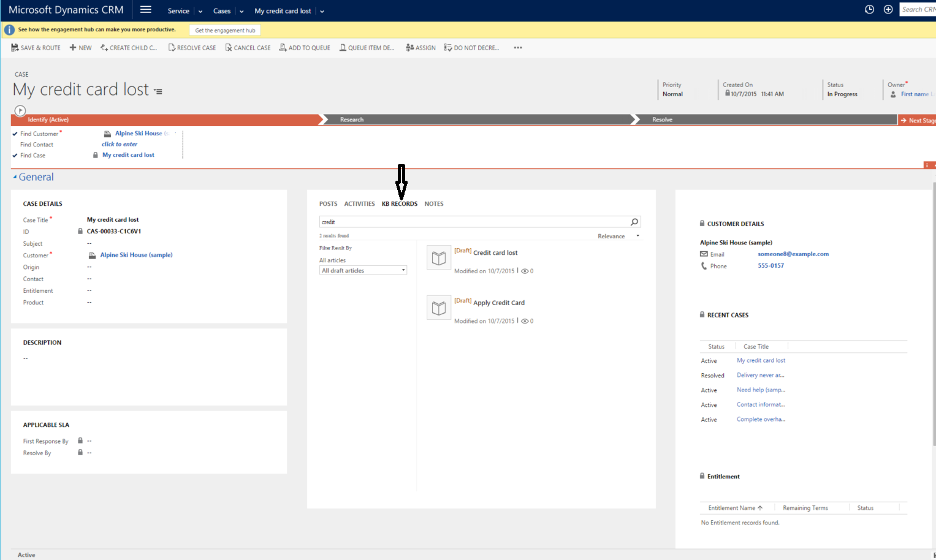This screenshot has width=936, height=560.
Task: Open Add to Queue
Action: 305,47
